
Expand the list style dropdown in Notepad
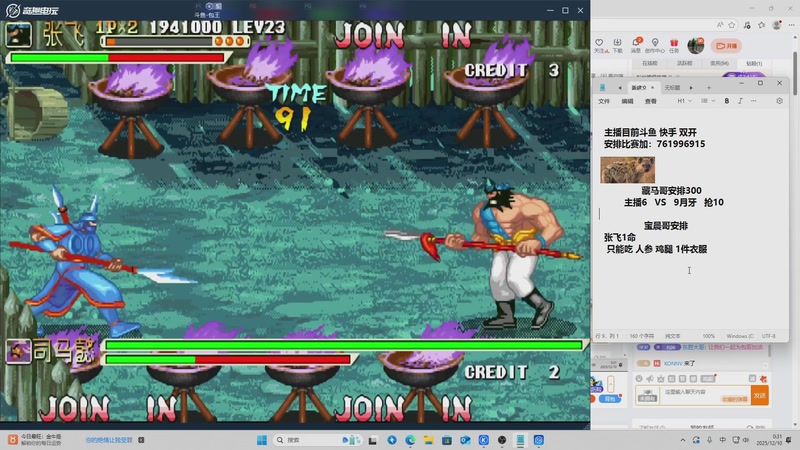tap(708, 101)
